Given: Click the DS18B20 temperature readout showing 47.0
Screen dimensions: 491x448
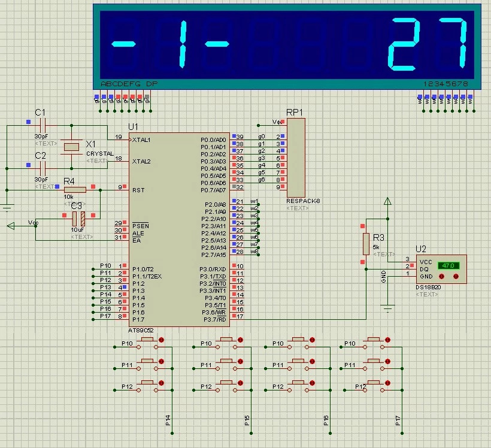Looking at the screenshot, I should click(448, 265).
